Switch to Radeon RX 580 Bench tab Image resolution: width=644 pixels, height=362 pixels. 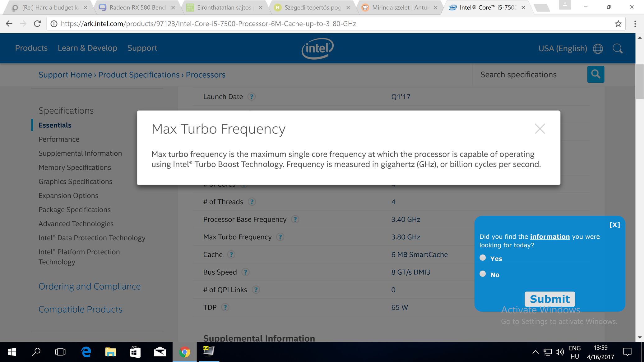pos(137,7)
